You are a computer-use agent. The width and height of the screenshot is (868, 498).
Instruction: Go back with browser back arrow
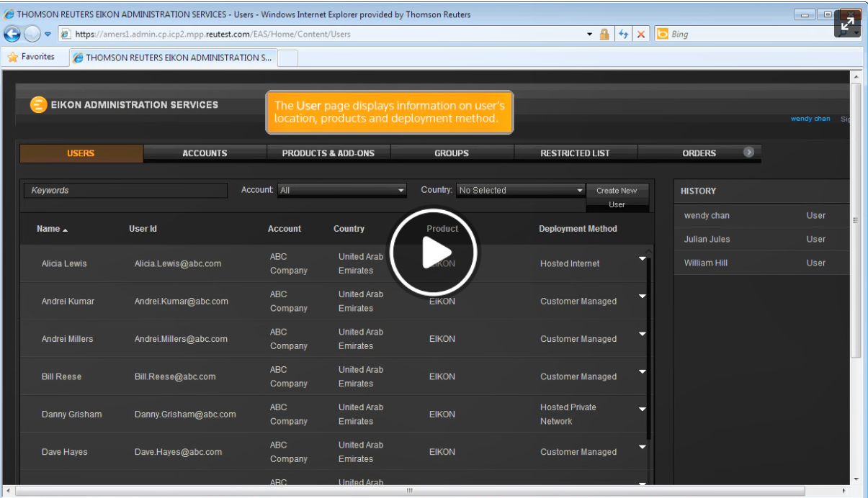point(12,34)
